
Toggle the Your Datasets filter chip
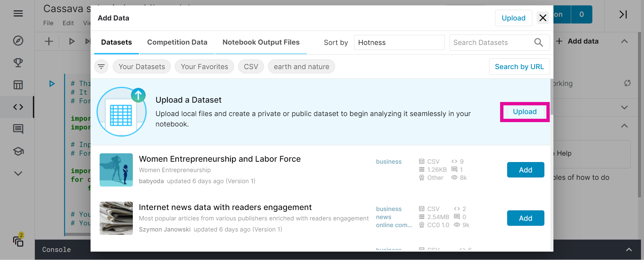tap(142, 66)
